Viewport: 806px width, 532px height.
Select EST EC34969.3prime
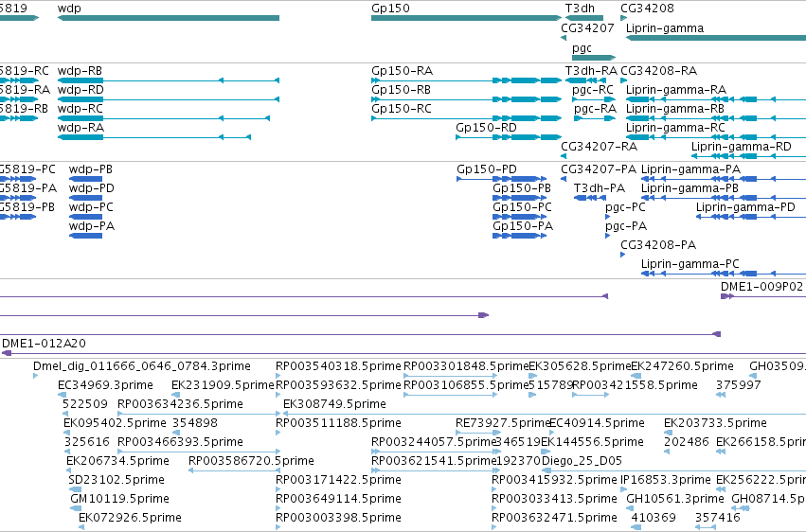point(105,385)
